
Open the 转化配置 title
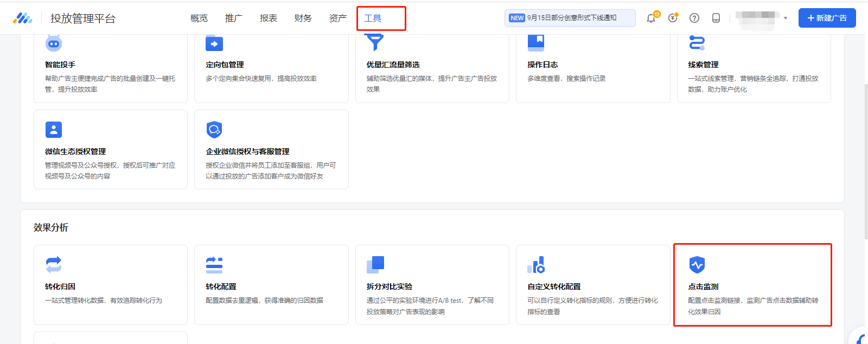coord(221,286)
